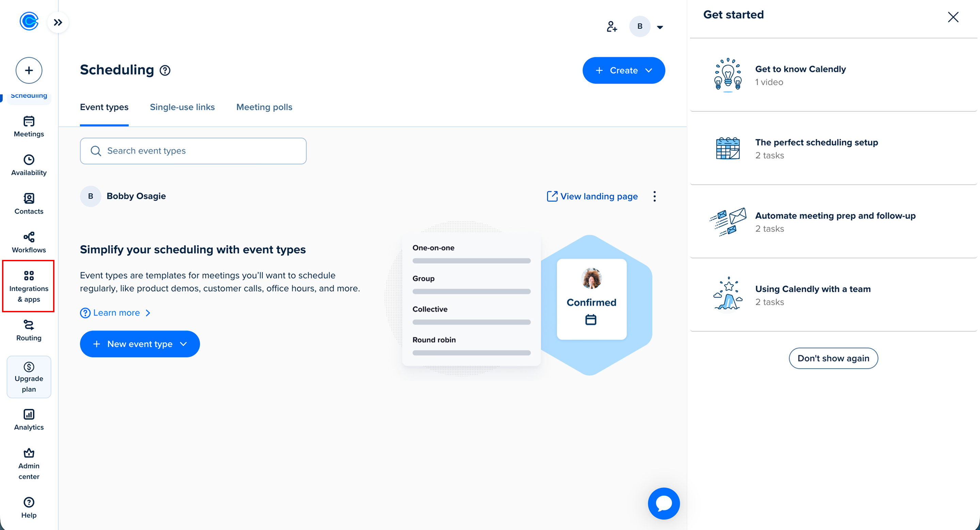The width and height of the screenshot is (980, 530).
Task: Click the Search event types field
Action: (193, 151)
